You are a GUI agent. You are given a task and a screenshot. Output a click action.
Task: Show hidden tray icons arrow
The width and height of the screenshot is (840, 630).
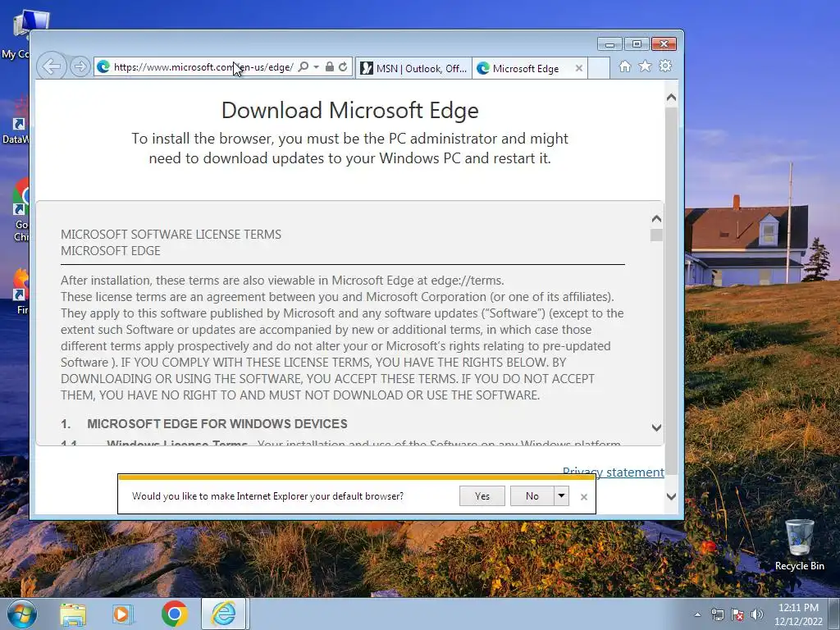pos(697,614)
